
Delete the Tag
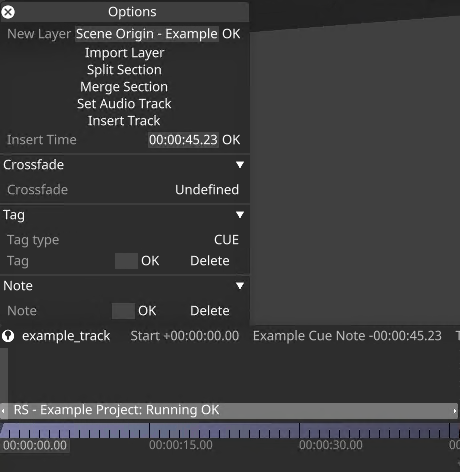210,261
